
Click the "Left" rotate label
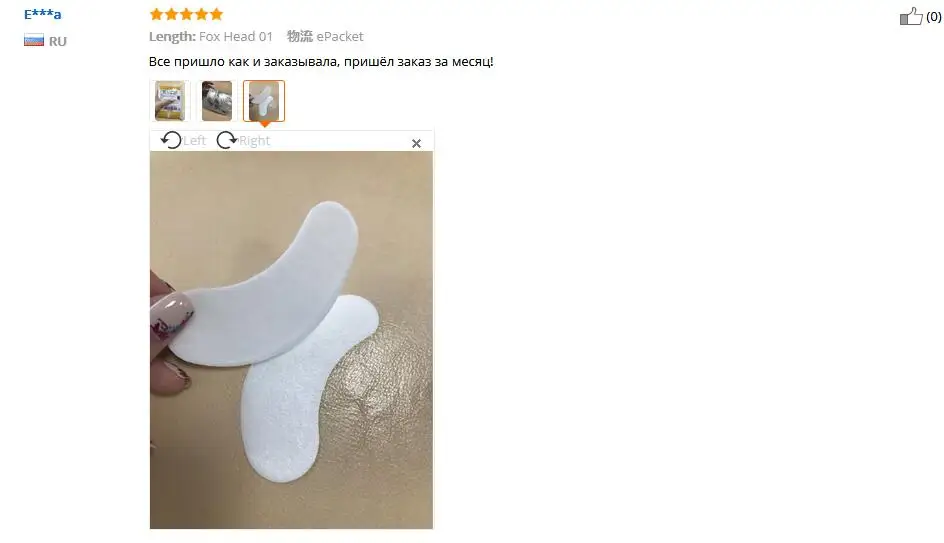tap(194, 140)
